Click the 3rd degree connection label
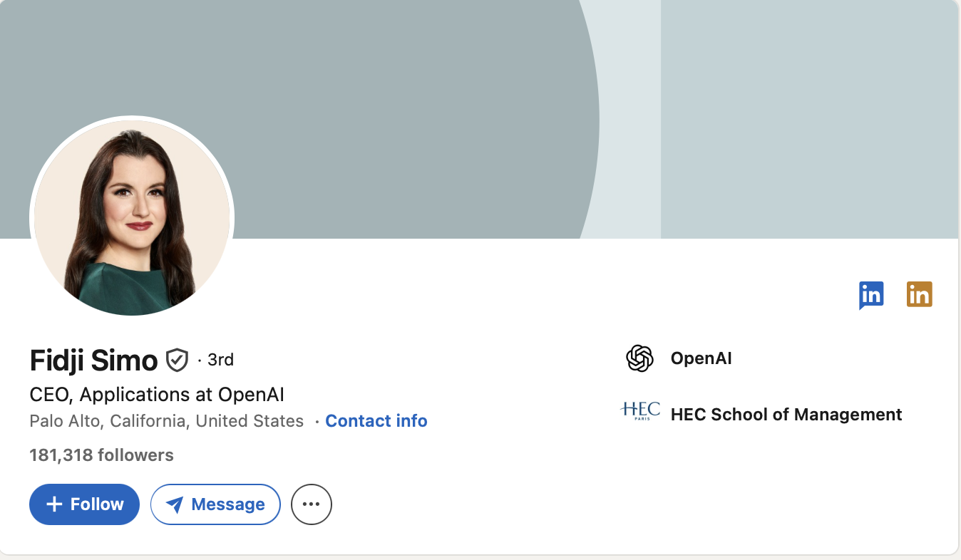 click(220, 361)
